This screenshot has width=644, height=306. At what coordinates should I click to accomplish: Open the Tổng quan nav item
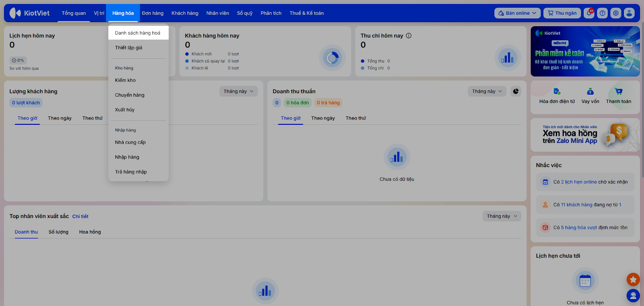pyautogui.click(x=74, y=13)
